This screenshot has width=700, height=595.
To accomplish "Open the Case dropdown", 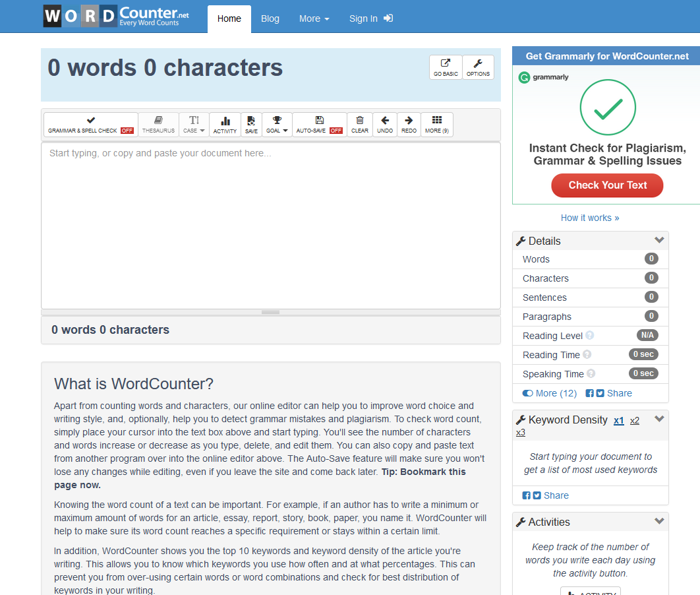I will (194, 125).
